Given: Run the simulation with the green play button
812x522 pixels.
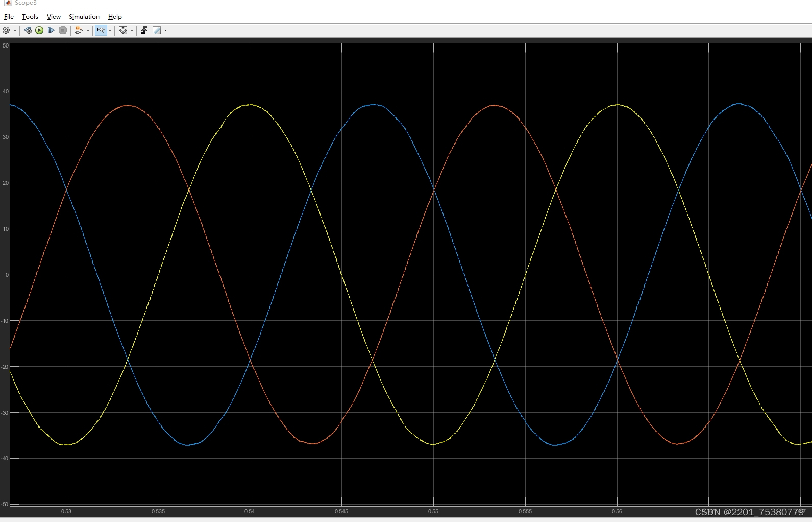Looking at the screenshot, I should 39,31.
